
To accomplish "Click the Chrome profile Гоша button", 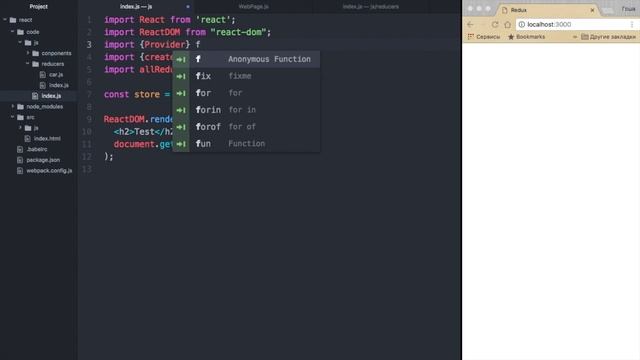I will click(629, 9).
